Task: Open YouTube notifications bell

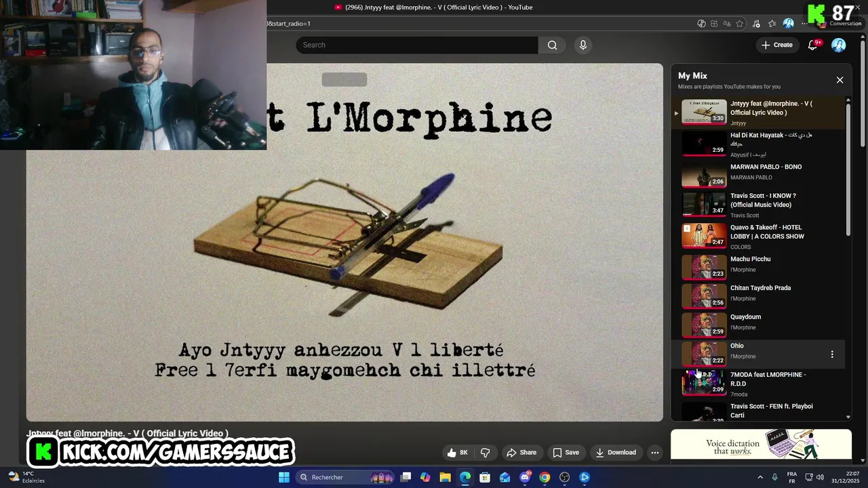Action: click(812, 45)
